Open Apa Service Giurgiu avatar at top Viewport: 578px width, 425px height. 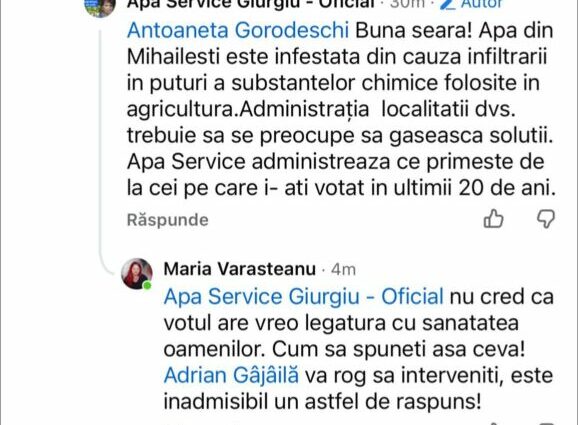click(100, 7)
